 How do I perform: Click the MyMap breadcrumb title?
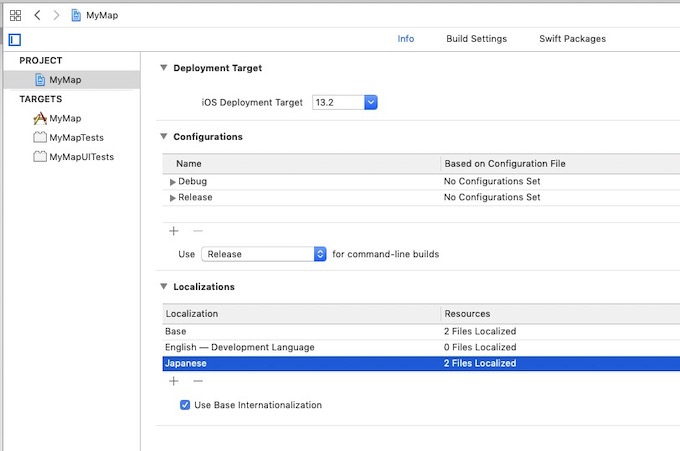coord(102,16)
